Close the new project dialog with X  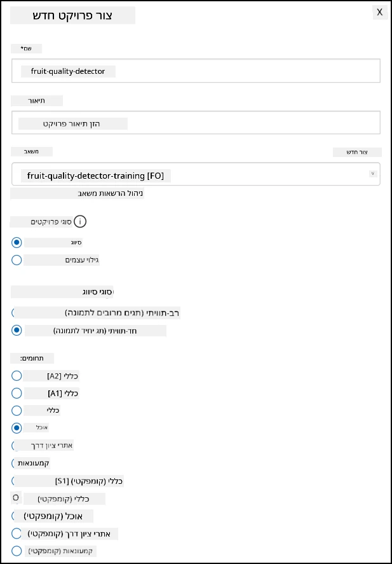click(379, 12)
